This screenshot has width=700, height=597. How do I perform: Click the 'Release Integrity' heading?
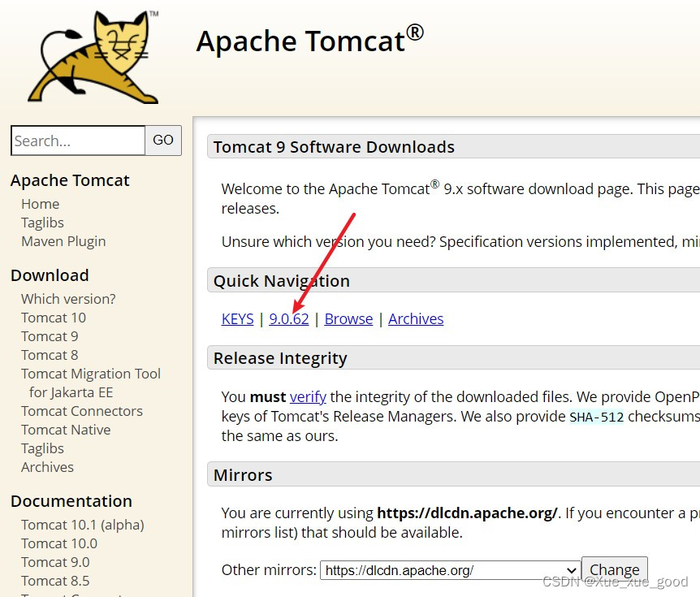click(x=280, y=358)
